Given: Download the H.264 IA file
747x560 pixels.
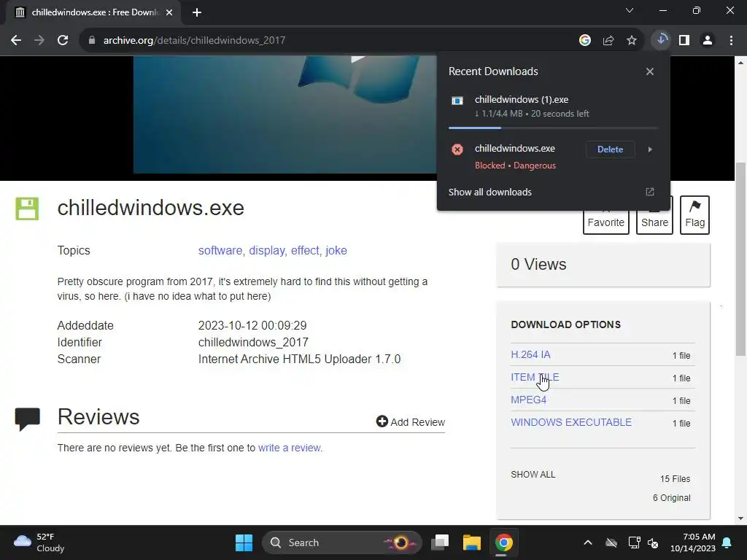Looking at the screenshot, I should [x=530, y=355].
